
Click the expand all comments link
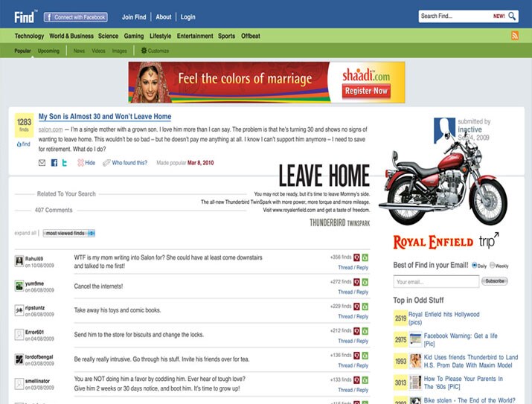25,233
